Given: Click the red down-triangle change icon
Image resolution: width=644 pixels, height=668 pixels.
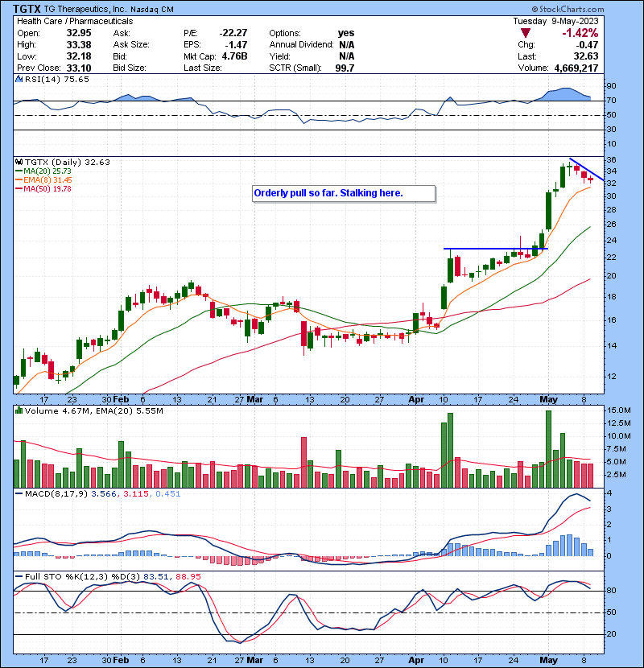Looking at the screenshot, I should [526, 33].
